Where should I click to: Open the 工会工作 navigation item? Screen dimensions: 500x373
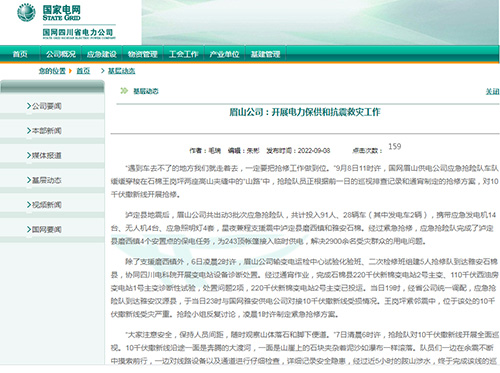click(184, 54)
